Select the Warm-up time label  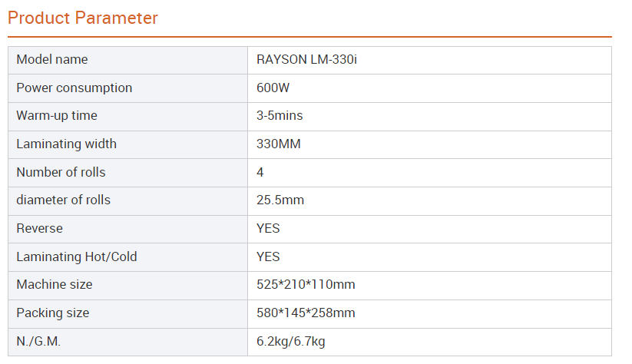(x=57, y=116)
